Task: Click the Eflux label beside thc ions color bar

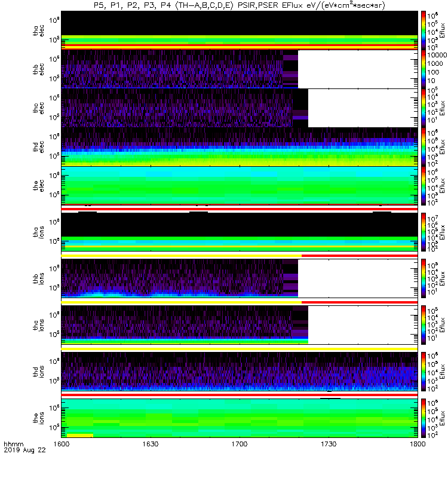Action: coord(442,325)
